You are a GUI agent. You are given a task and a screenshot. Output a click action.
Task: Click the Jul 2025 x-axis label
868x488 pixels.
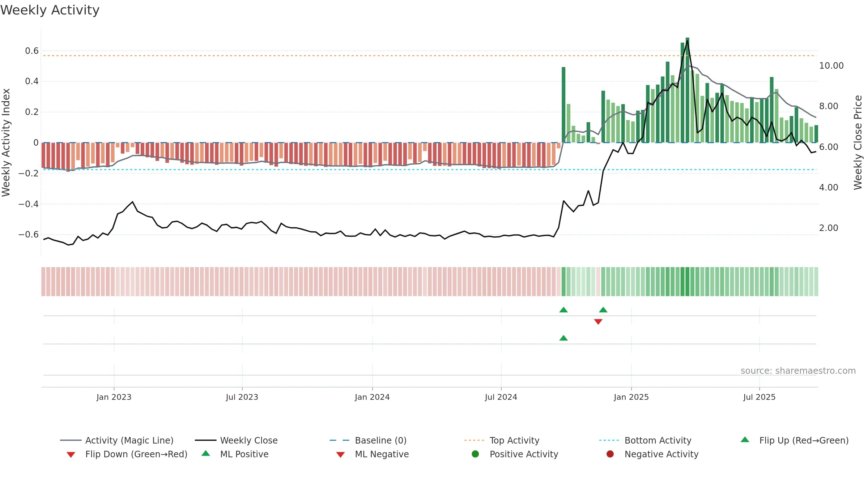tap(759, 397)
